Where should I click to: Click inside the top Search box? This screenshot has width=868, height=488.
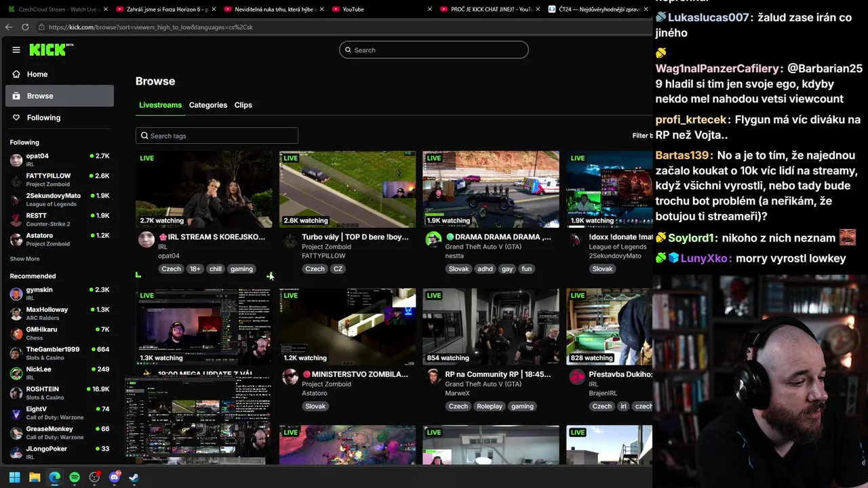point(434,49)
